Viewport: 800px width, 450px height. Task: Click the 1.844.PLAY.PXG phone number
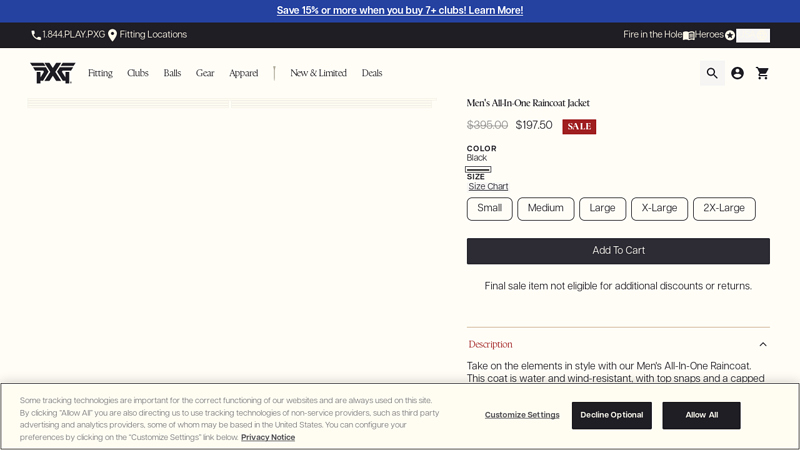tap(73, 35)
